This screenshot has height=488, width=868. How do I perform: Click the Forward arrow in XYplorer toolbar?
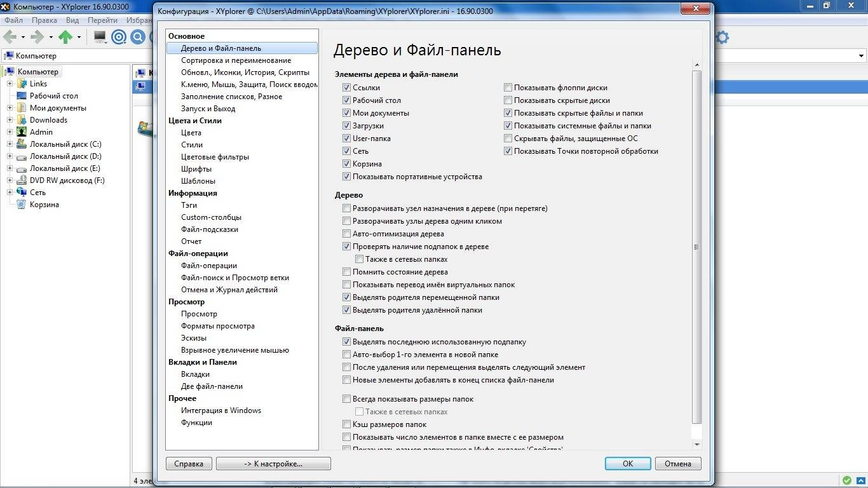(x=37, y=37)
